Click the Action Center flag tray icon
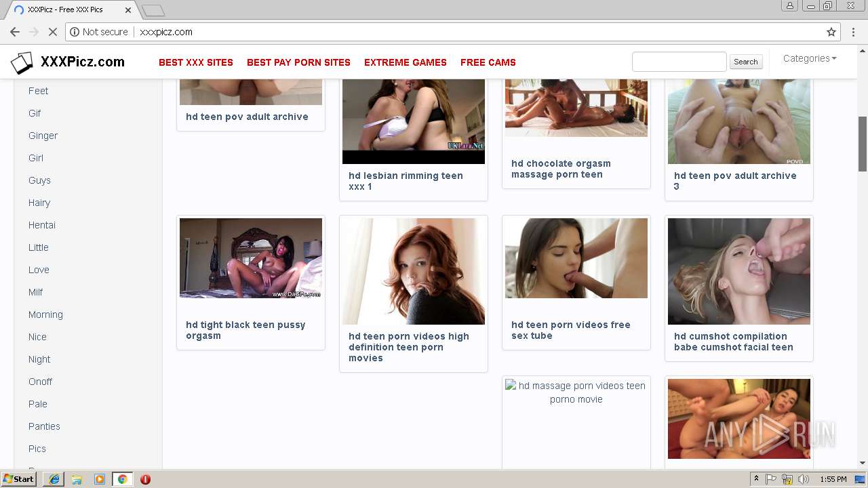868x488 pixels. [x=771, y=479]
